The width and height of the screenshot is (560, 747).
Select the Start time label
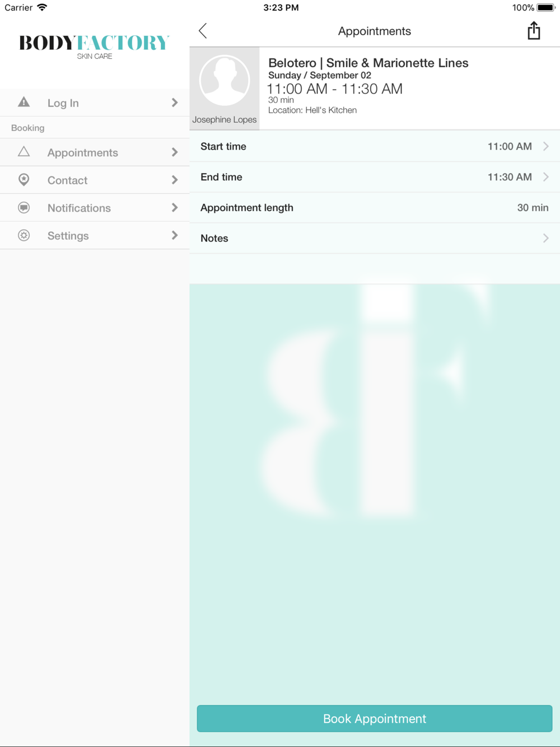click(x=223, y=146)
